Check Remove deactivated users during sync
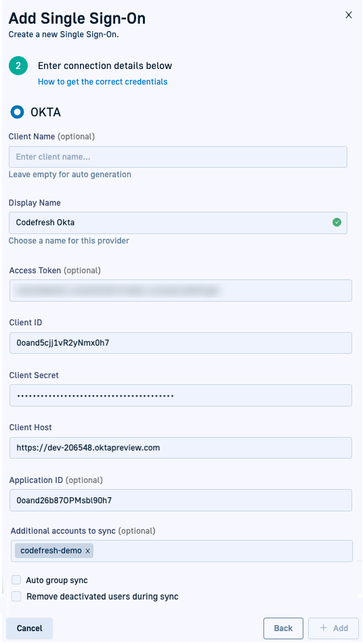The width and height of the screenshot is (363, 644). point(16,597)
